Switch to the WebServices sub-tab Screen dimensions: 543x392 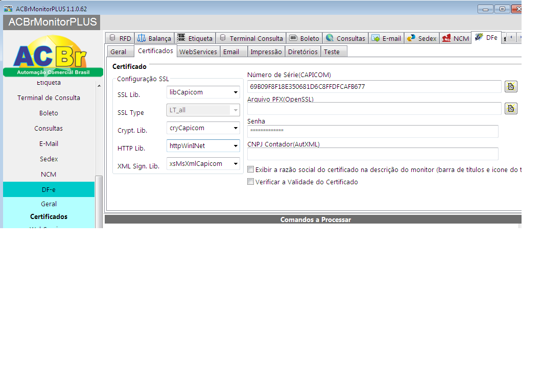click(198, 52)
